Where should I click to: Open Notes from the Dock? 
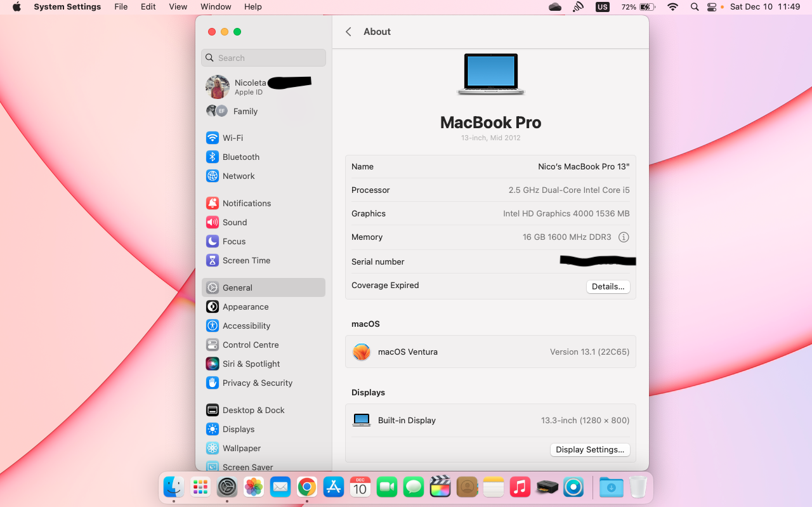pos(493,487)
